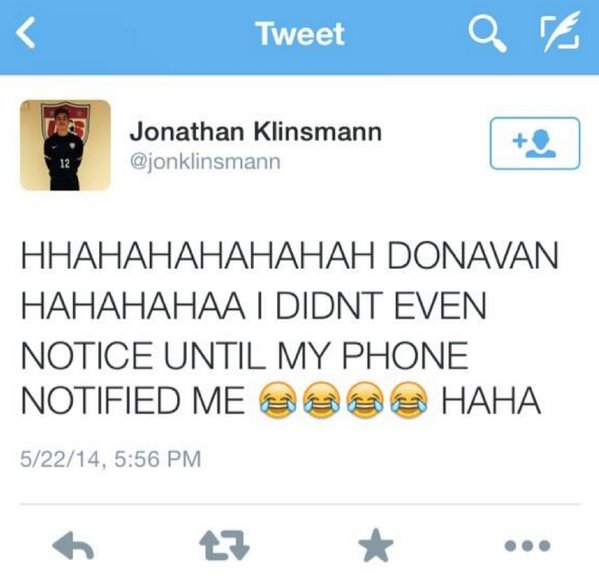The height and width of the screenshot is (585, 599).
Task: Tap the first crying-laughing emoji
Action: tap(278, 400)
